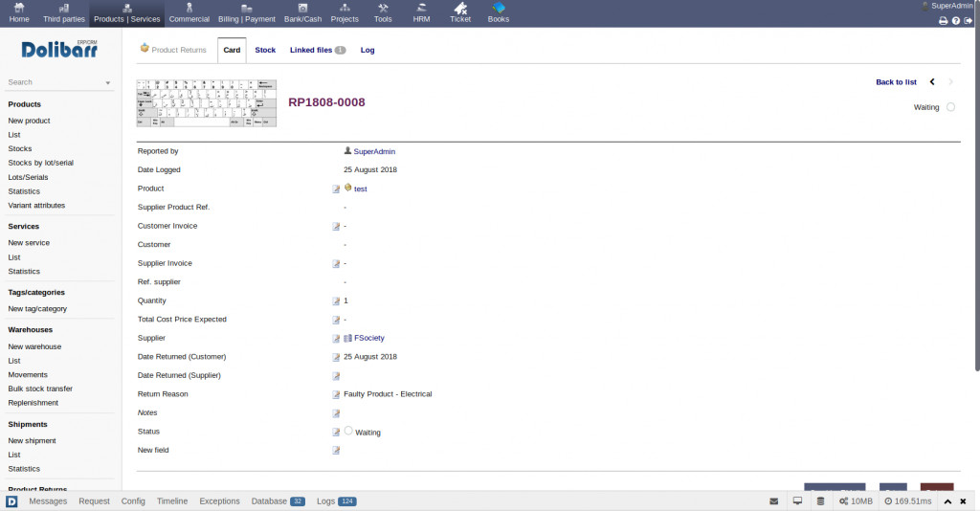Screen dimensions: 980x511
Task: Open the HRM top menu
Action: click(421, 13)
